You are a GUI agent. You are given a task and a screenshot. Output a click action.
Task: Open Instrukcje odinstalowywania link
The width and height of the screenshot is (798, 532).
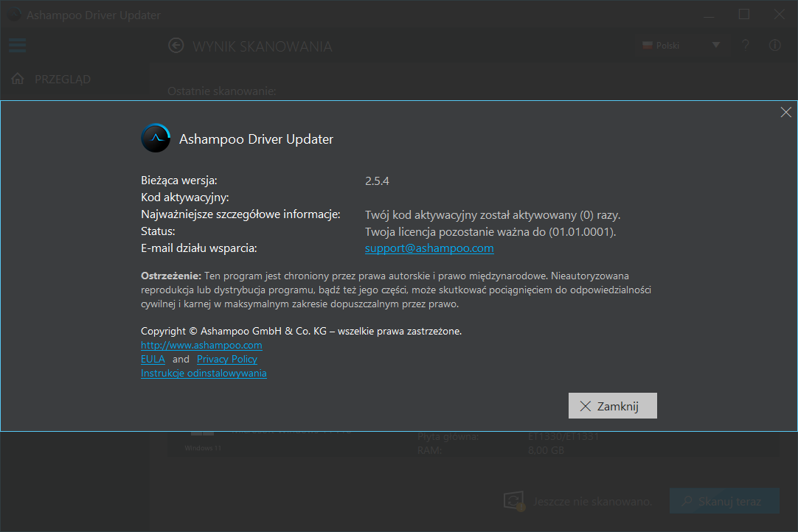click(x=204, y=373)
